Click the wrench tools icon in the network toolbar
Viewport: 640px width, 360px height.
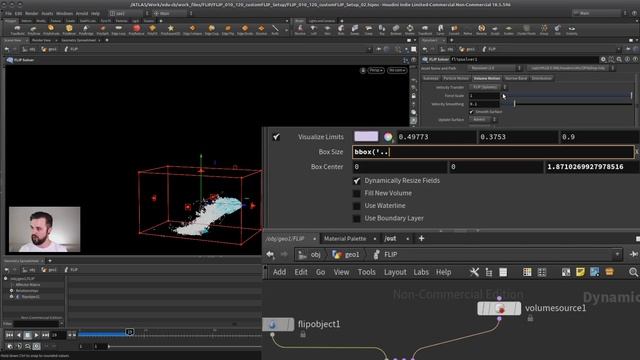[474, 272]
